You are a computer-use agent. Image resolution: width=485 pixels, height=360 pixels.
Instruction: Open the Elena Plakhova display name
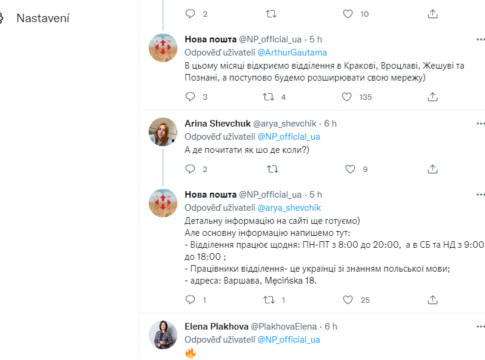(216, 326)
